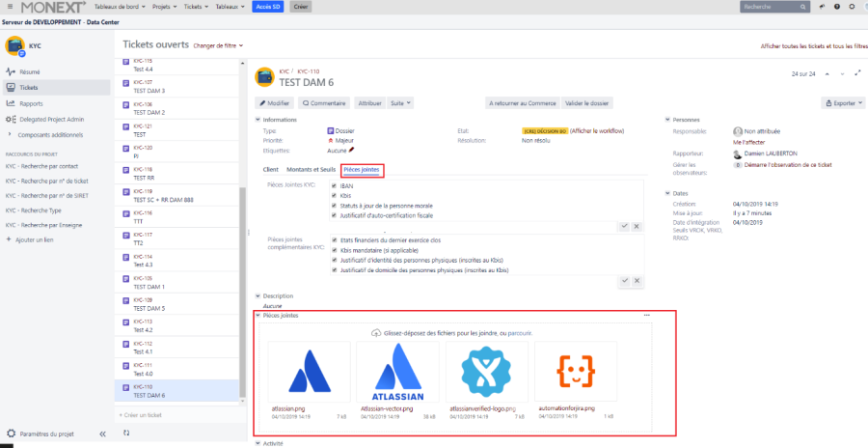
Task: Click the Rapports chart icon
Action: click(11, 103)
